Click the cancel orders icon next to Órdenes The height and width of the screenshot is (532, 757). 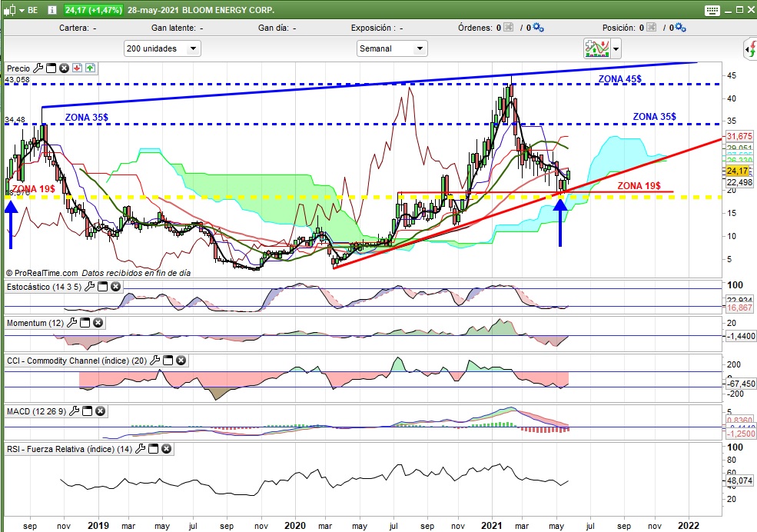coord(508,28)
